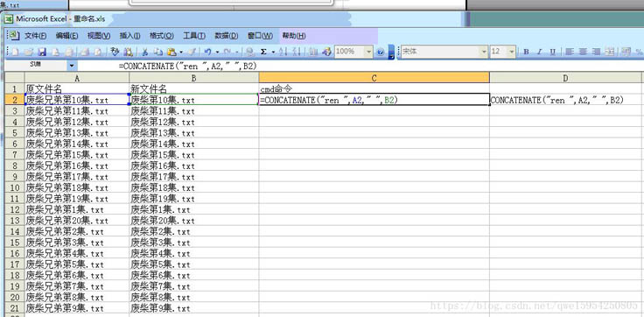Expand the Paste options dropdown arrow

click(181, 52)
